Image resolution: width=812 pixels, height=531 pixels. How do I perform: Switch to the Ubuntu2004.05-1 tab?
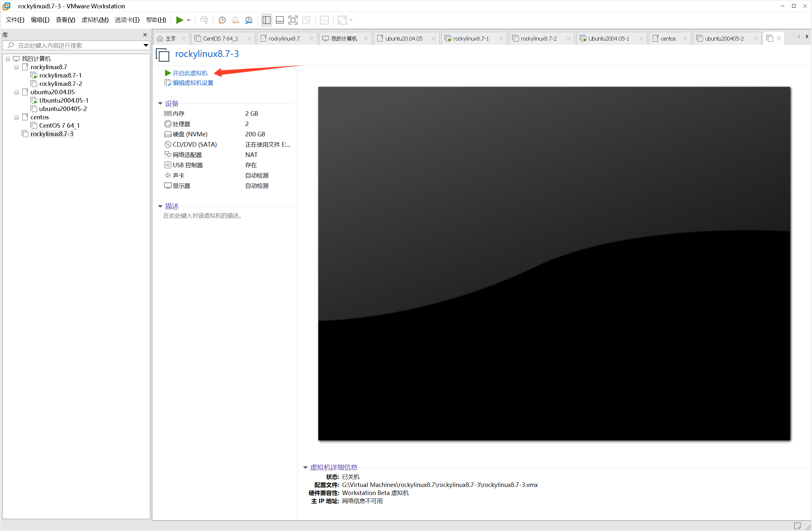(x=608, y=39)
